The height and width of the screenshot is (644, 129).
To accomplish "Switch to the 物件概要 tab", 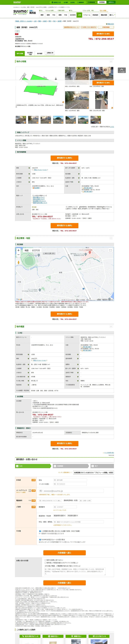I will click(40, 53).
